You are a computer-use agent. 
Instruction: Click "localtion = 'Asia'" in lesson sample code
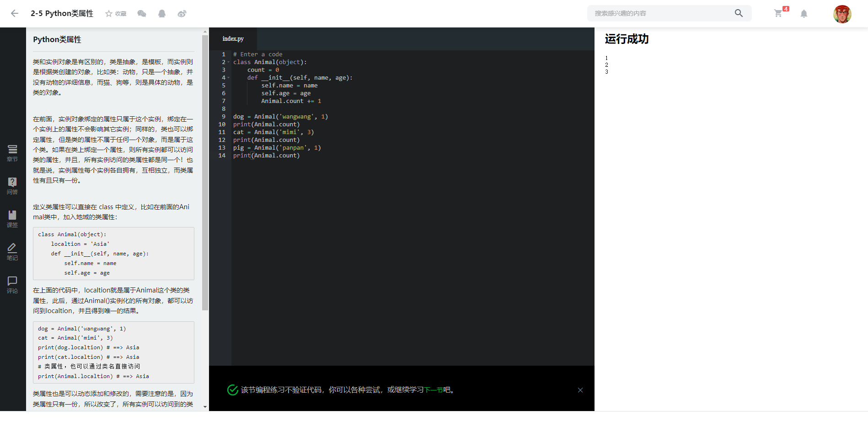(80, 244)
